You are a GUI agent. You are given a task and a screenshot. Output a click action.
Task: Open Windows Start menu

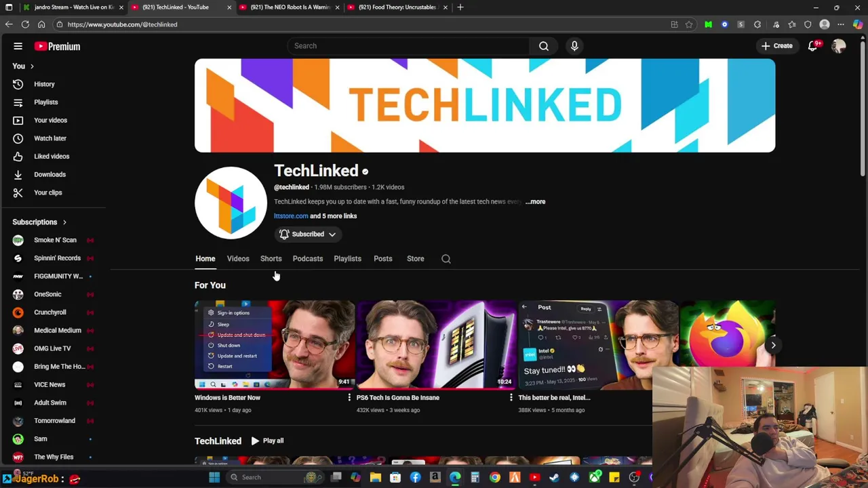click(x=214, y=477)
